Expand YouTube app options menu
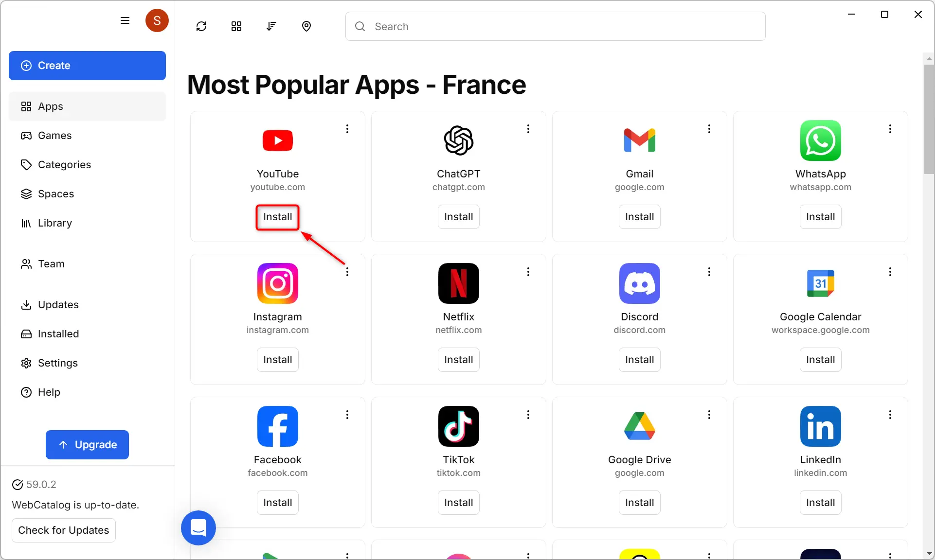The height and width of the screenshot is (560, 935). pyautogui.click(x=347, y=129)
